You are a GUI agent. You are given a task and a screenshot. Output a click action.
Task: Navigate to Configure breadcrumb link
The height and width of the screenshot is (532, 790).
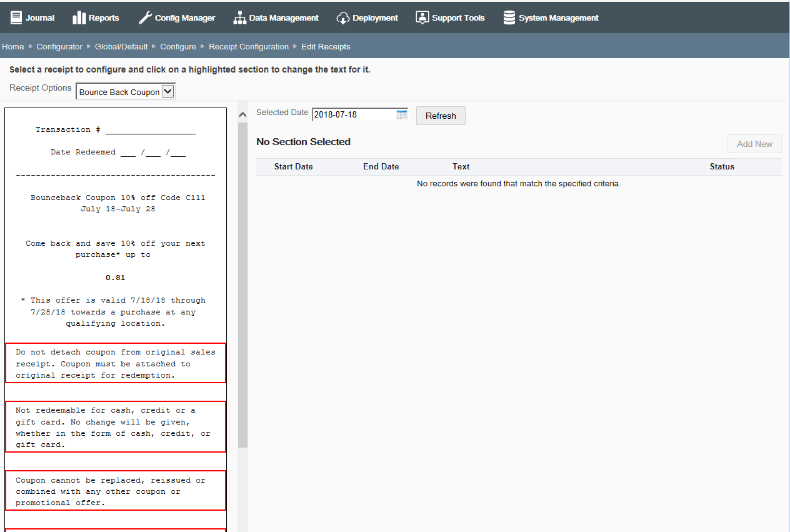pos(178,47)
